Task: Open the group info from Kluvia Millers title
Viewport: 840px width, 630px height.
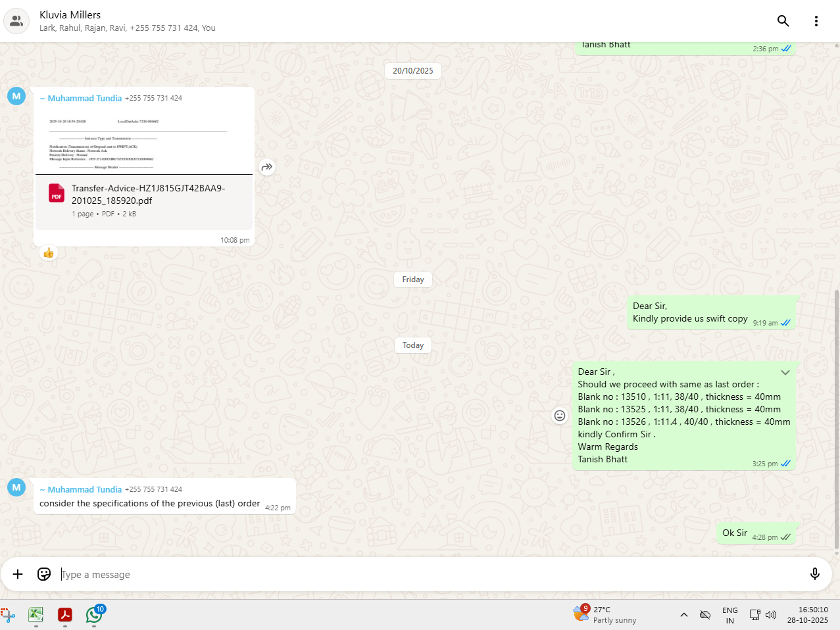Action: coord(70,14)
